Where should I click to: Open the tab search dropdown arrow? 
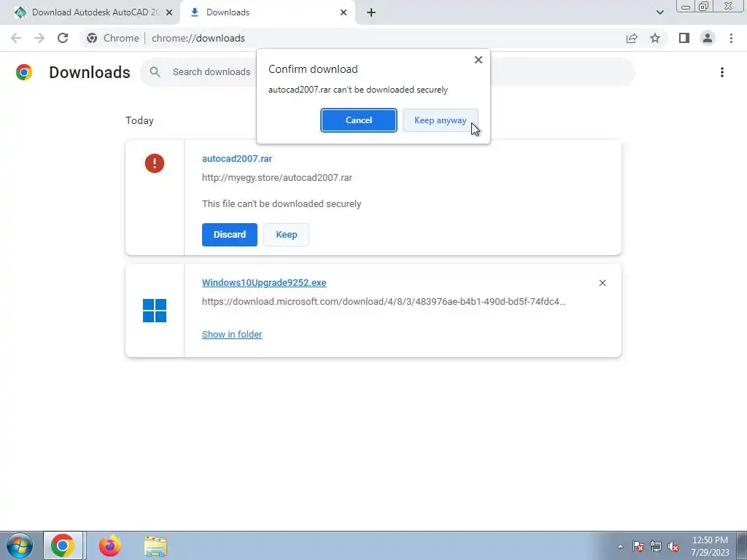click(x=659, y=12)
